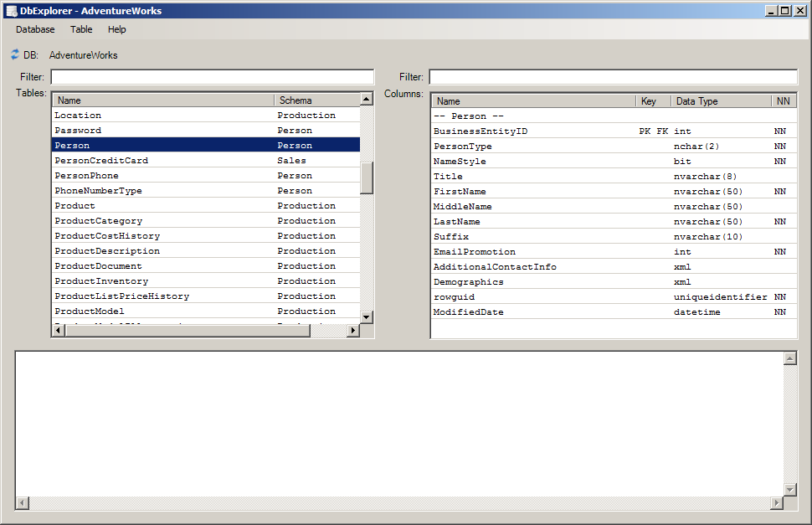This screenshot has height=525, width=812.
Task: Click the DbExplorer app icon in title bar
Action: coord(12,11)
